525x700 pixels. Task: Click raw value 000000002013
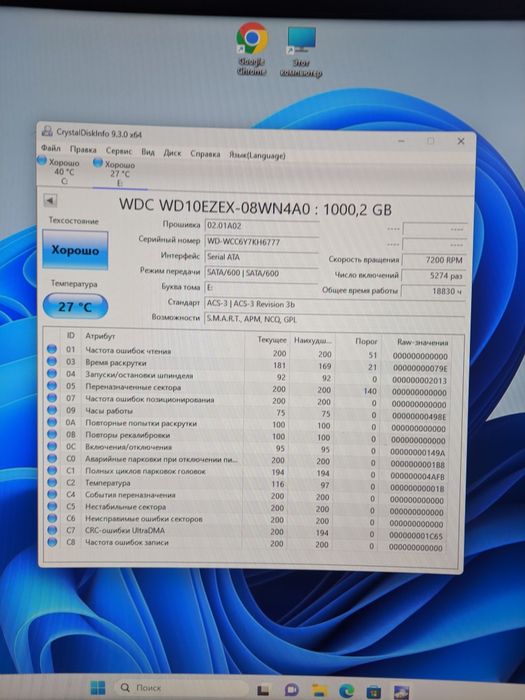(x=419, y=380)
